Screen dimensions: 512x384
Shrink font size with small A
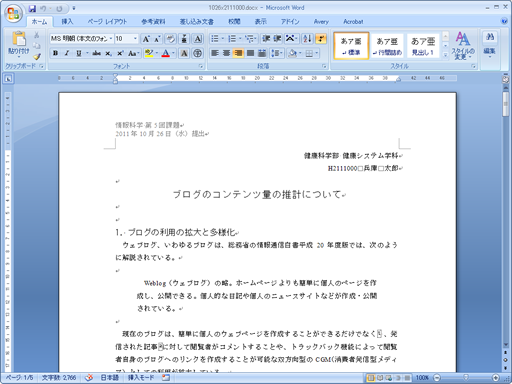click(157, 39)
